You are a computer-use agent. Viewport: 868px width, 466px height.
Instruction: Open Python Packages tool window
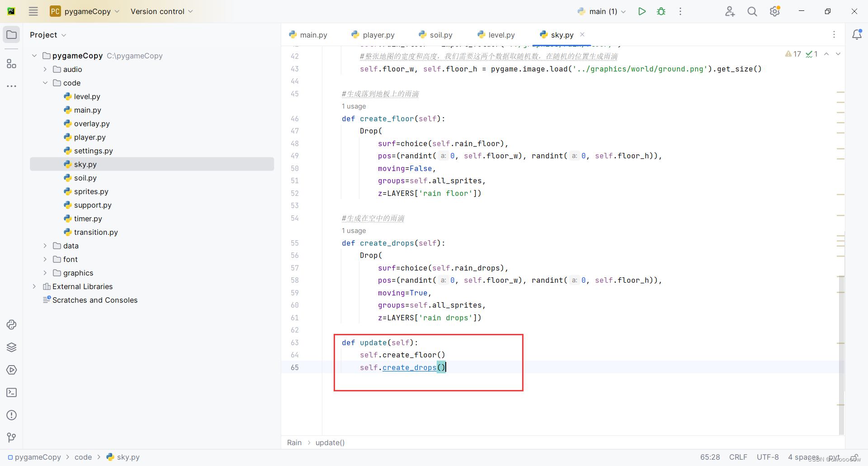[12, 347]
